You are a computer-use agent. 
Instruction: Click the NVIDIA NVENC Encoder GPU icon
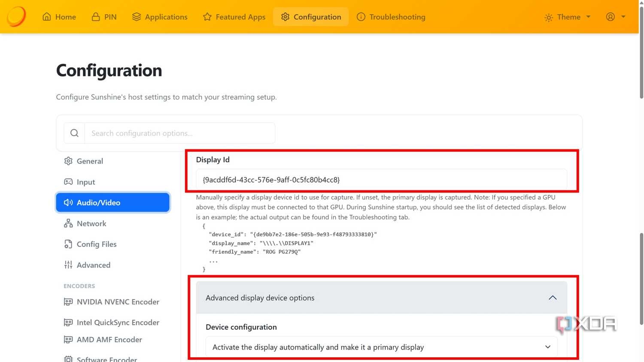pyautogui.click(x=68, y=302)
